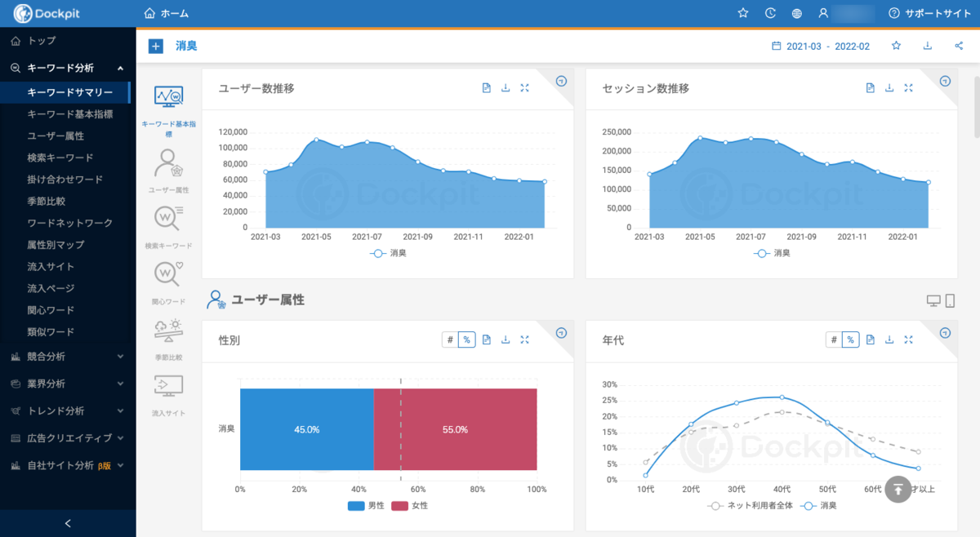Toggle the 女性 legend color swatch
This screenshot has width=980, height=537.
tap(399, 505)
